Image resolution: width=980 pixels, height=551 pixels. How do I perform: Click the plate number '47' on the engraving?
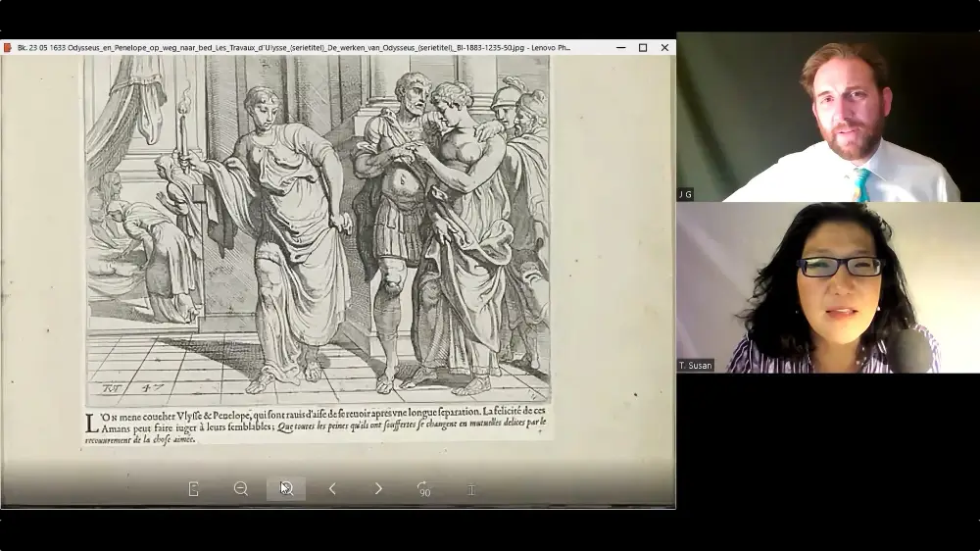coord(153,388)
